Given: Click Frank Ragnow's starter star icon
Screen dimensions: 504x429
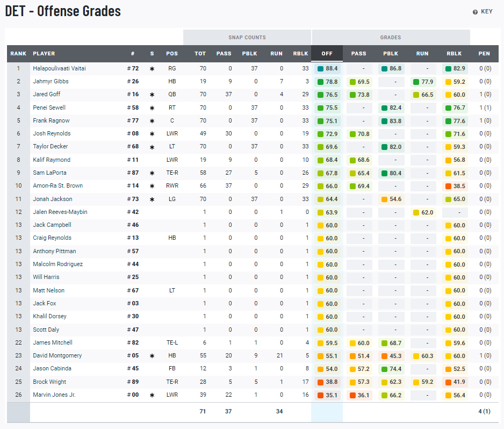Looking at the screenshot, I should [x=152, y=120].
